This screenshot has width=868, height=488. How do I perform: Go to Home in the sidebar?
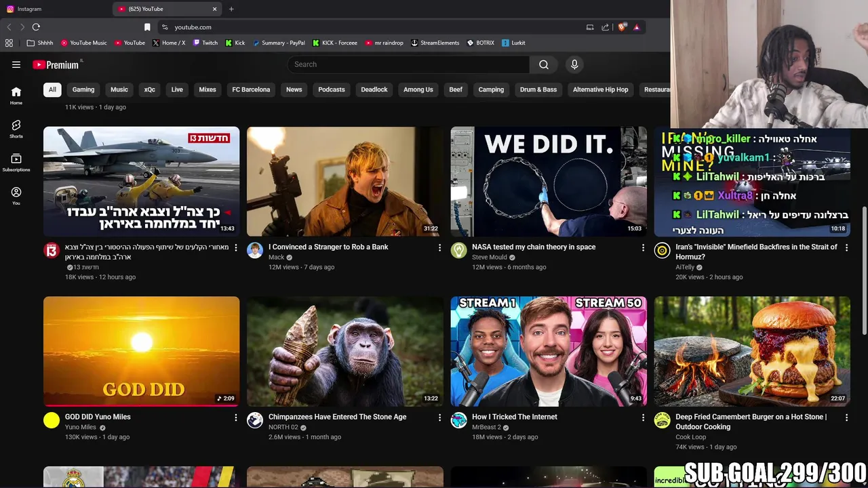tap(16, 96)
